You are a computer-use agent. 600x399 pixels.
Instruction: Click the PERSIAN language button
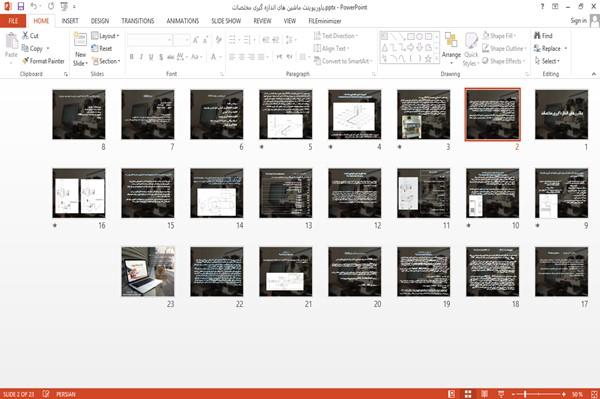[x=66, y=394]
